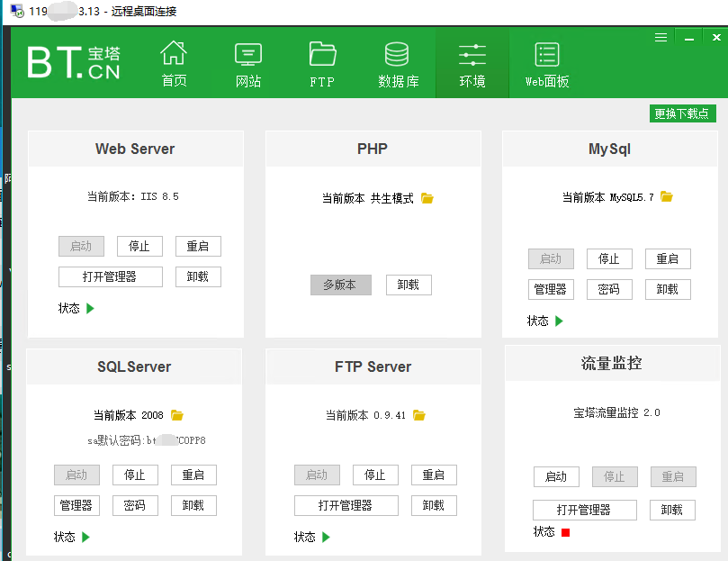Click 流量监控 red stopped status icon

(x=565, y=532)
